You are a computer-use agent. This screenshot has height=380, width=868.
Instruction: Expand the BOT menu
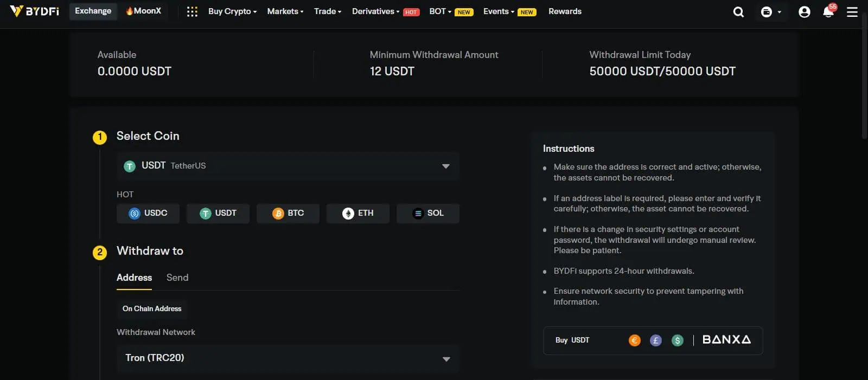(440, 11)
